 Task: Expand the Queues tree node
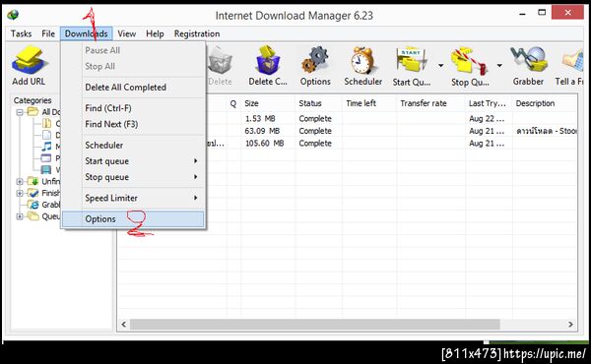[20, 216]
